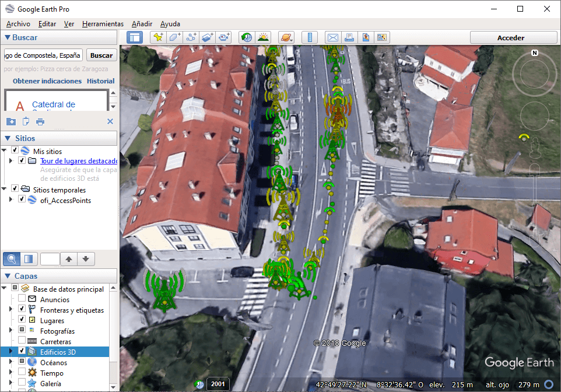Uncheck the ofi_AccessPoints checkbox

22,199
